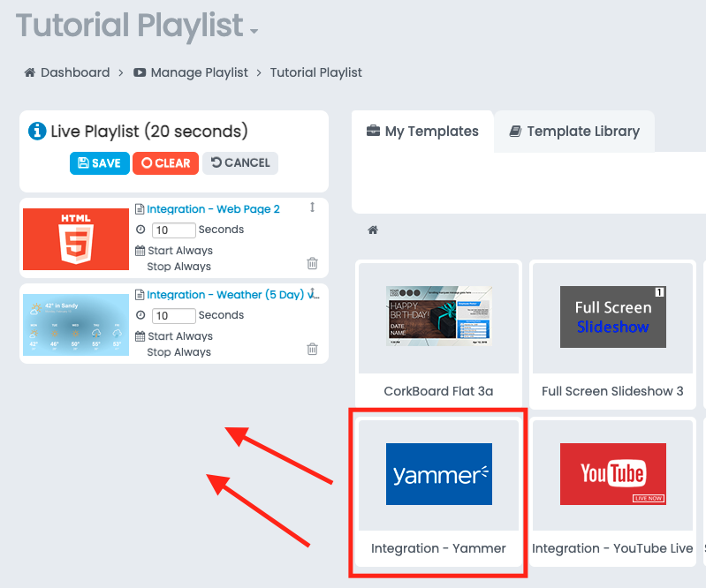Viewport: 706px width, 588px height.
Task: Click the Dashboard home icon in breadcrumb
Action: [x=30, y=72]
